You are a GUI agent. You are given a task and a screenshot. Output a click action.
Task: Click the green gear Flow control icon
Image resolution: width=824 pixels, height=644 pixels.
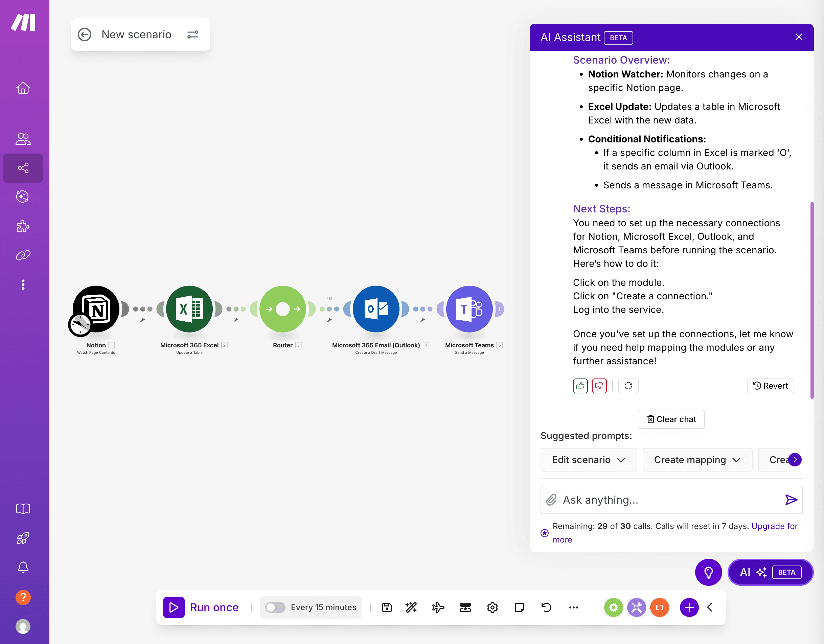pos(614,607)
